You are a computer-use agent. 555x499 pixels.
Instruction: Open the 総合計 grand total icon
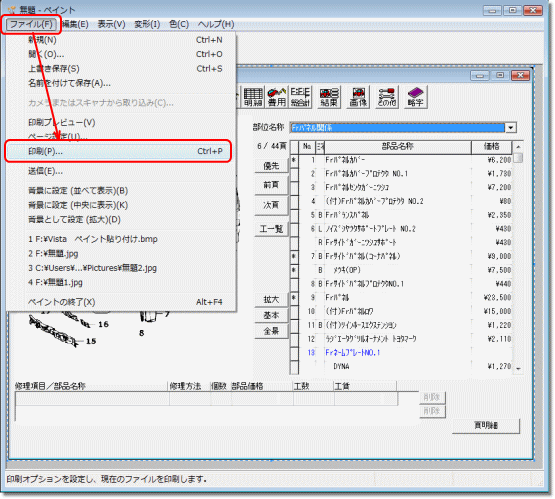(x=300, y=97)
